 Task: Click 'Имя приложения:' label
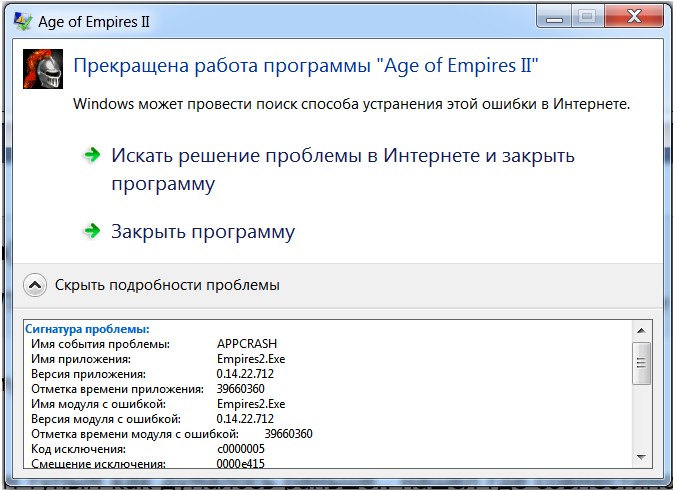coord(81,359)
